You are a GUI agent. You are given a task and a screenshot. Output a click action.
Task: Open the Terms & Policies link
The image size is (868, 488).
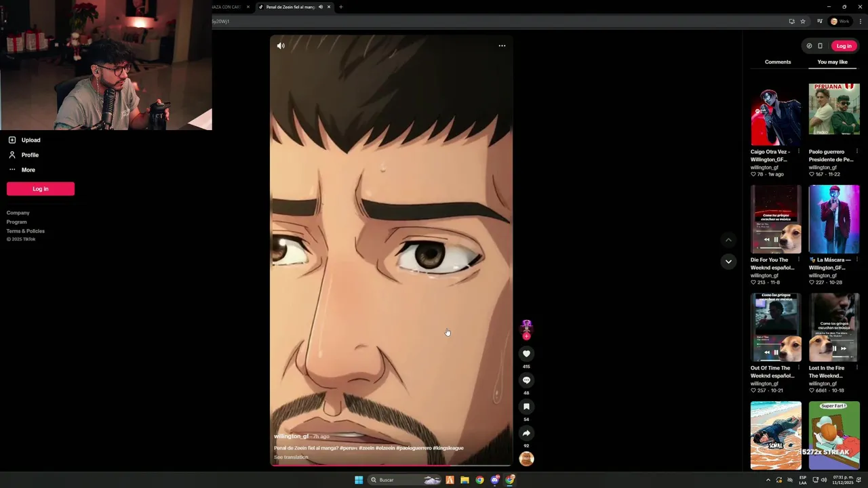point(26,231)
